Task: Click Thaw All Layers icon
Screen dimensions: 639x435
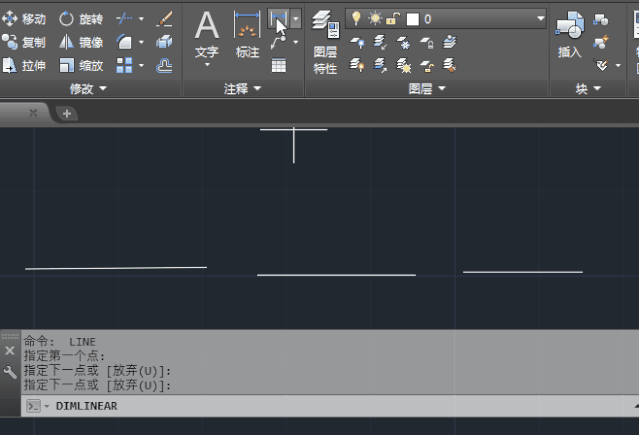Action: pyautogui.click(x=403, y=65)
